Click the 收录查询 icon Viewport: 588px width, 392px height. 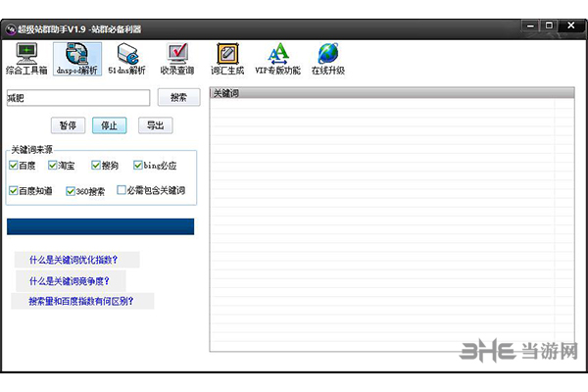(x=177, y=58)
